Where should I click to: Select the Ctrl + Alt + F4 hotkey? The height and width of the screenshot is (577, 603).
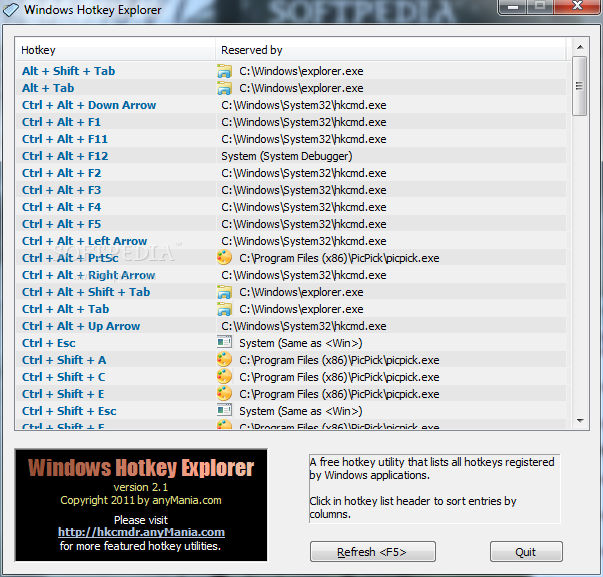point(62,207)
